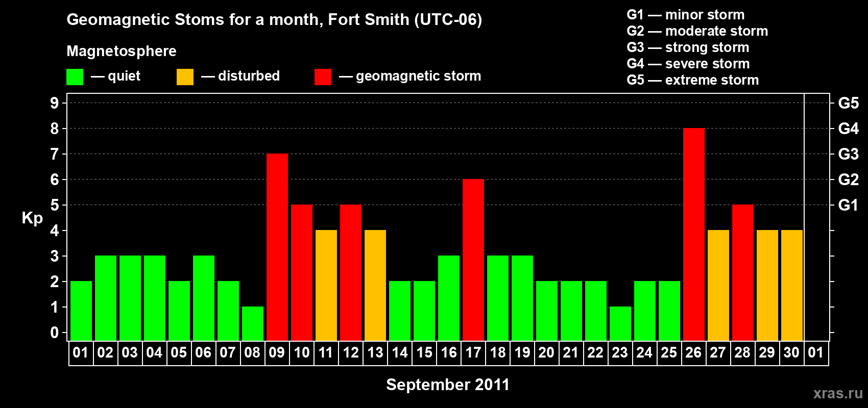Click the green quiet legend swatch
The width and height of the screenshot is (868, 408).
(75, 76)
